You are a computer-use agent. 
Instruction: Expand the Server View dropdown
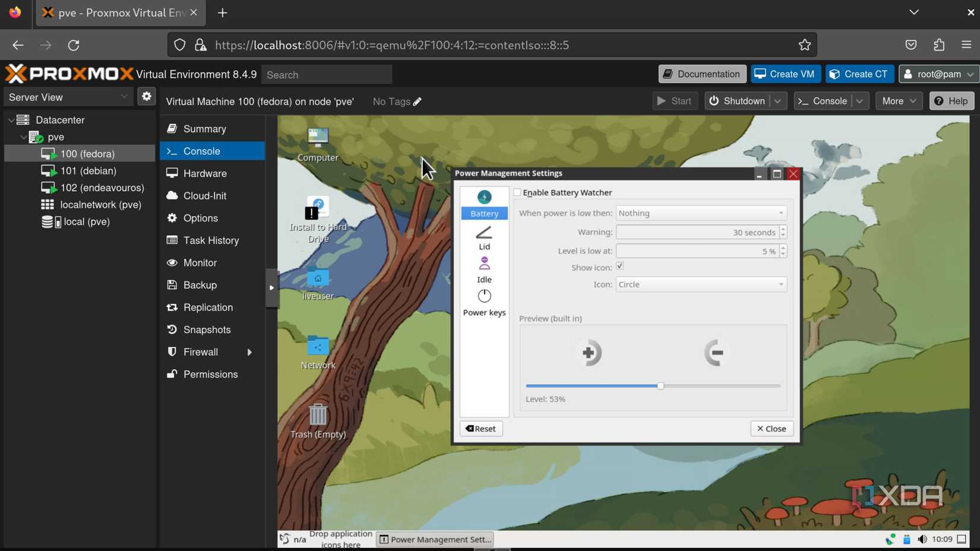(x=68, y=97)
